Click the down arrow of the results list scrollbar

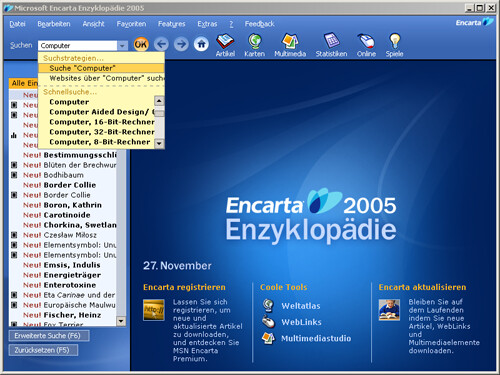[x=121, y=321]
